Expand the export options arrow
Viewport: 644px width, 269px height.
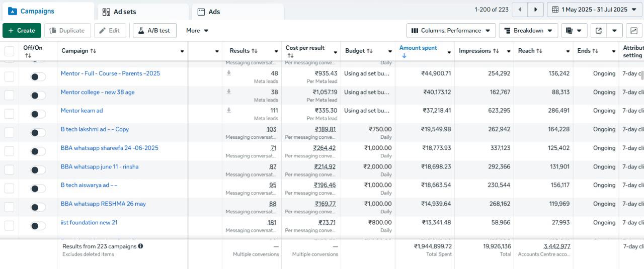click(614, 31)
